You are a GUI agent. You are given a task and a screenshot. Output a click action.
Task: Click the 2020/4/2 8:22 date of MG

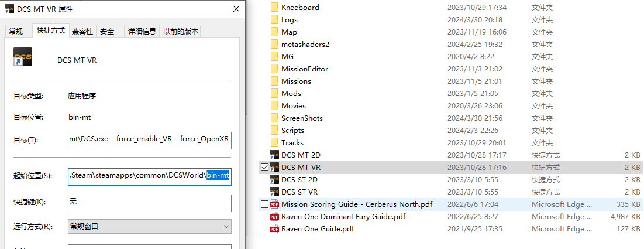tap(471, 56)
